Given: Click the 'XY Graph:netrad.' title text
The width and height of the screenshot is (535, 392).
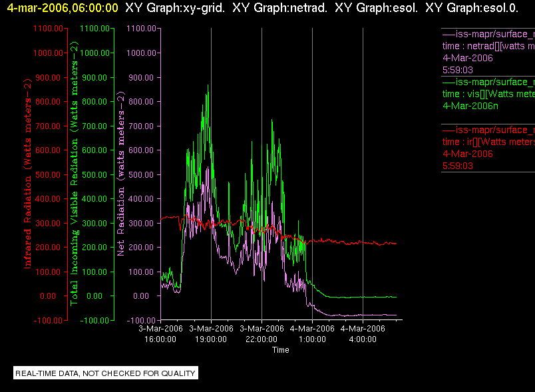Looking at the screenshot, I should click(279, 8).
